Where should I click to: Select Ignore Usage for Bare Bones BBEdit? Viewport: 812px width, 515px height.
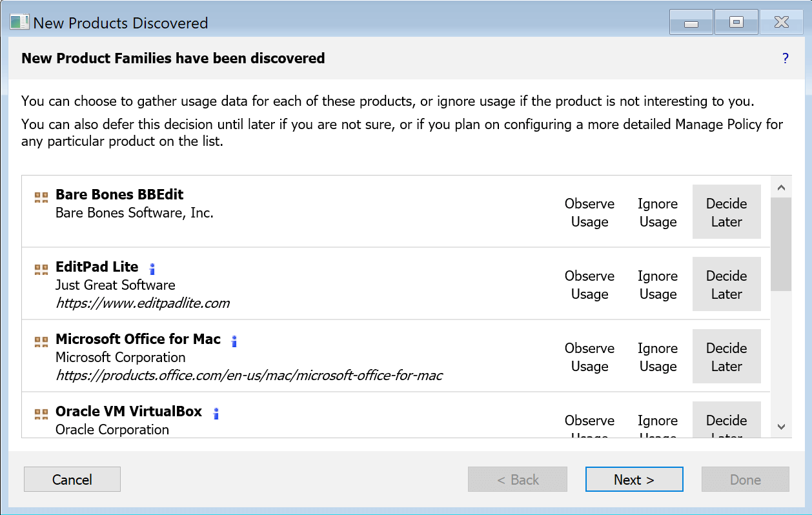[657, 212]
